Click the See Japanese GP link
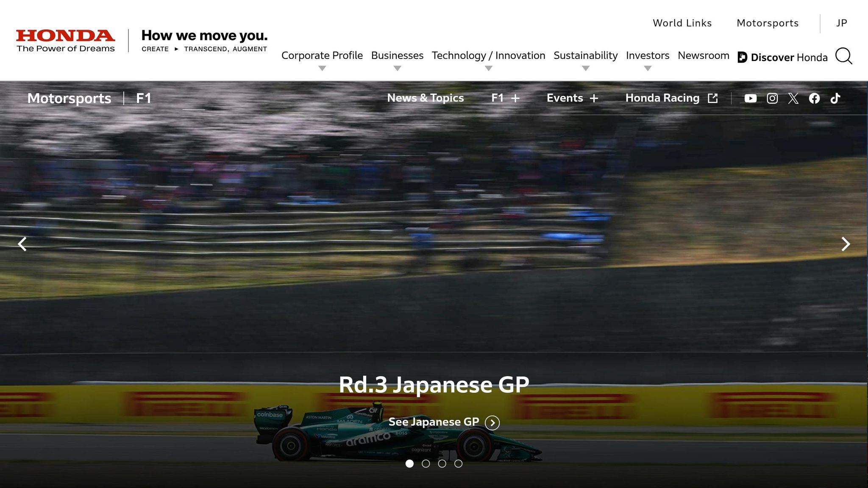This screenshot has width=868, height=488. [443, 422]
